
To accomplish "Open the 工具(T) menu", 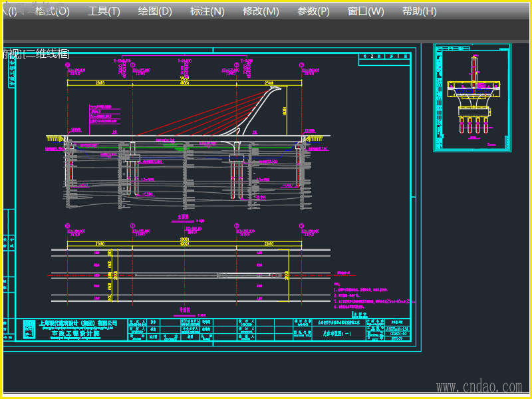I will coord(104,11).
